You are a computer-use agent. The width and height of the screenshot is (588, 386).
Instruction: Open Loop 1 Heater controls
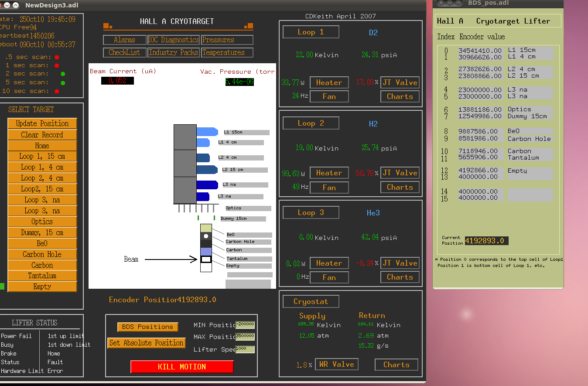[x=329, y=82]
